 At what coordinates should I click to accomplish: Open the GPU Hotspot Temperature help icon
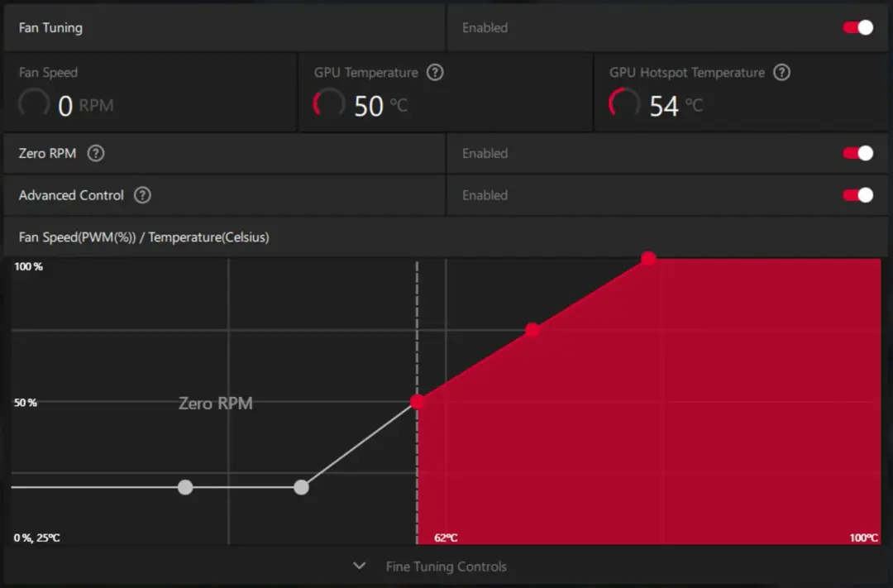[x=782, y=72]
